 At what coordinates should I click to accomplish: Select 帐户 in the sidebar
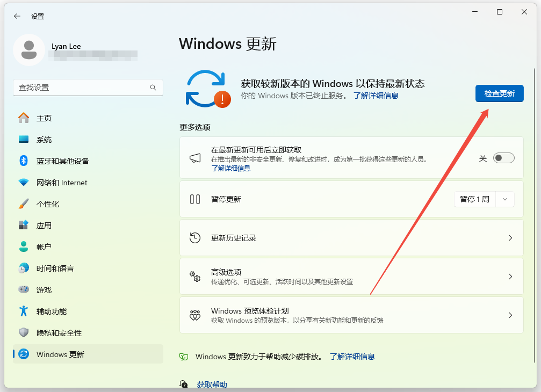point(88,246)
